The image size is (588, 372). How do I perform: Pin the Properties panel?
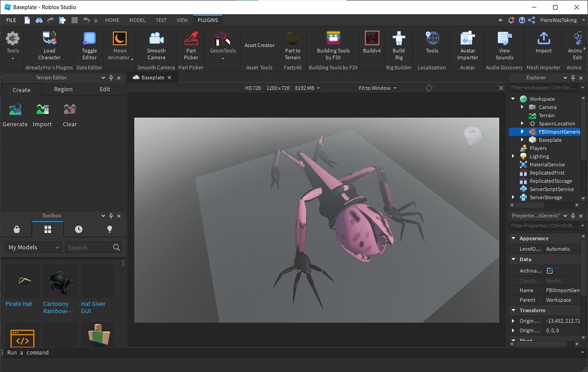573,216
